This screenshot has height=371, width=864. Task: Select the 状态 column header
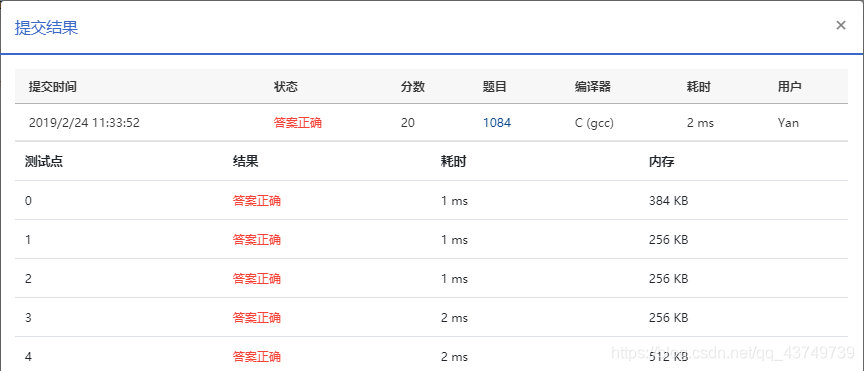point(285,87)
